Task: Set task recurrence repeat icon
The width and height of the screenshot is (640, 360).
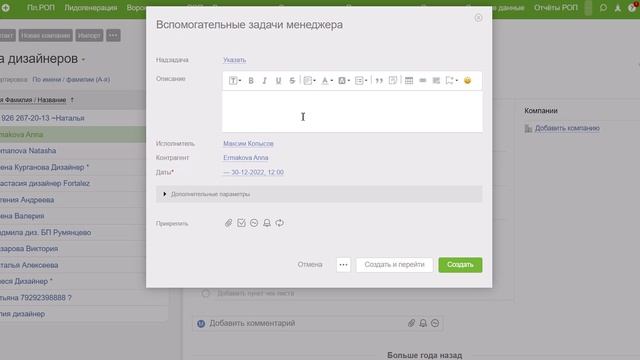Action: click(x=280, y=223)
